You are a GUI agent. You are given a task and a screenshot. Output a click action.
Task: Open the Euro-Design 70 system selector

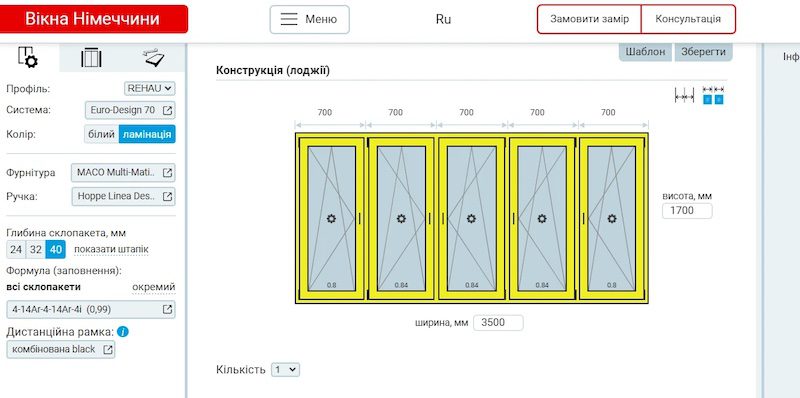click(x=130, y=110)
